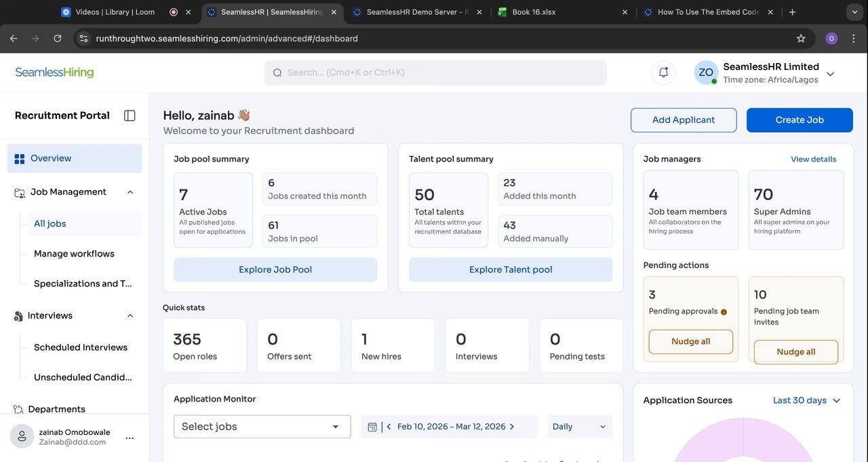Click the Create Job button

[x=800, y=120]
